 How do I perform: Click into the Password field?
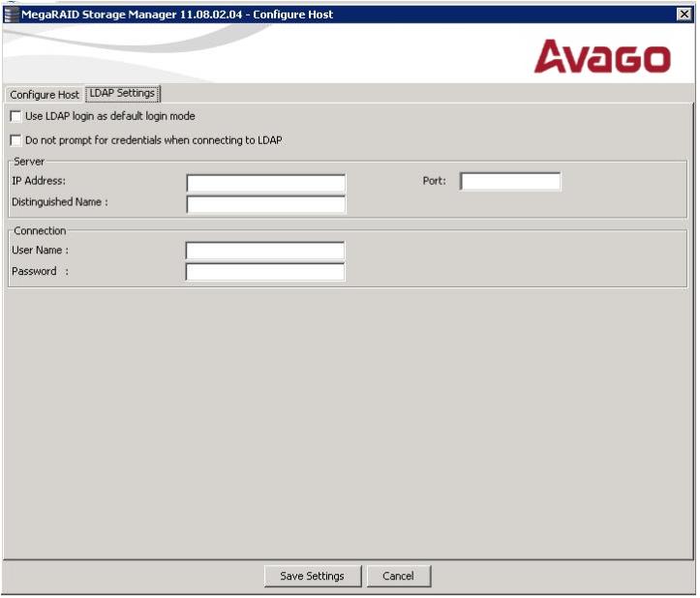point(265,272)
